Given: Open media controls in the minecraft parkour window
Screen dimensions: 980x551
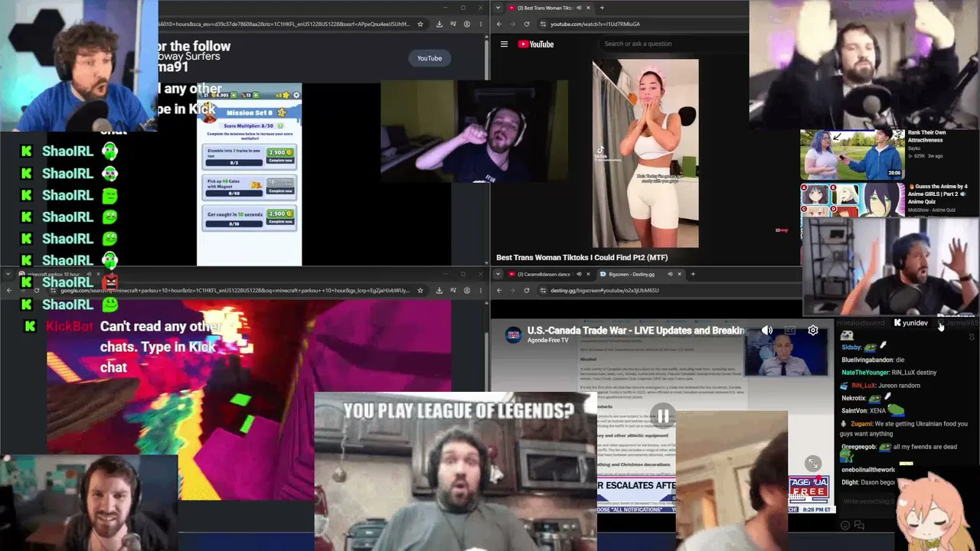Looking at the screenshot, I should (455, 291).
